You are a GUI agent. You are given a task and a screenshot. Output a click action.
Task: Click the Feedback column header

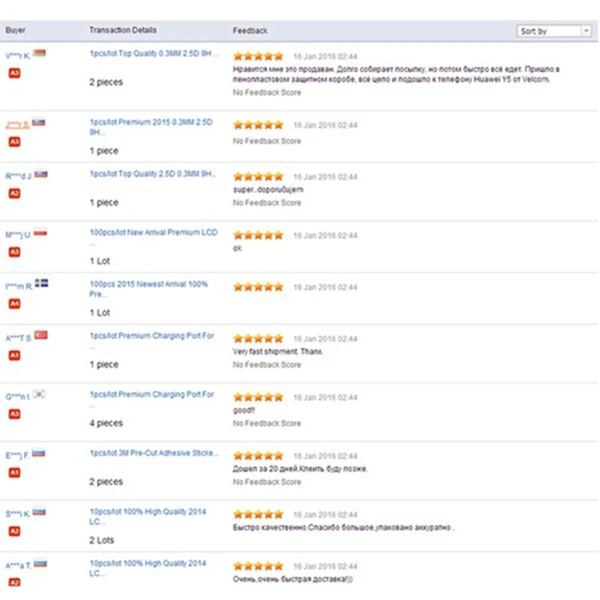pyautogui.click(x=250, y=31)
